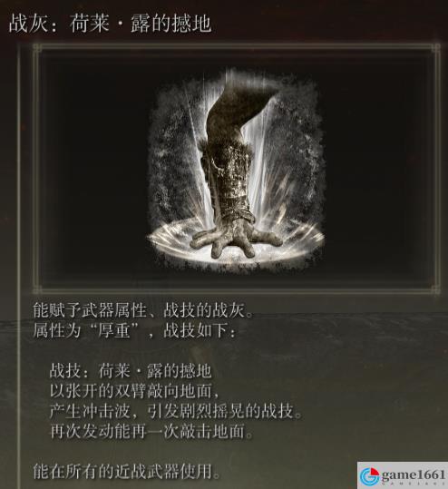
Task: Click the line 再次发动能再一次敲击地面
Action: click(x=151, y=431)
